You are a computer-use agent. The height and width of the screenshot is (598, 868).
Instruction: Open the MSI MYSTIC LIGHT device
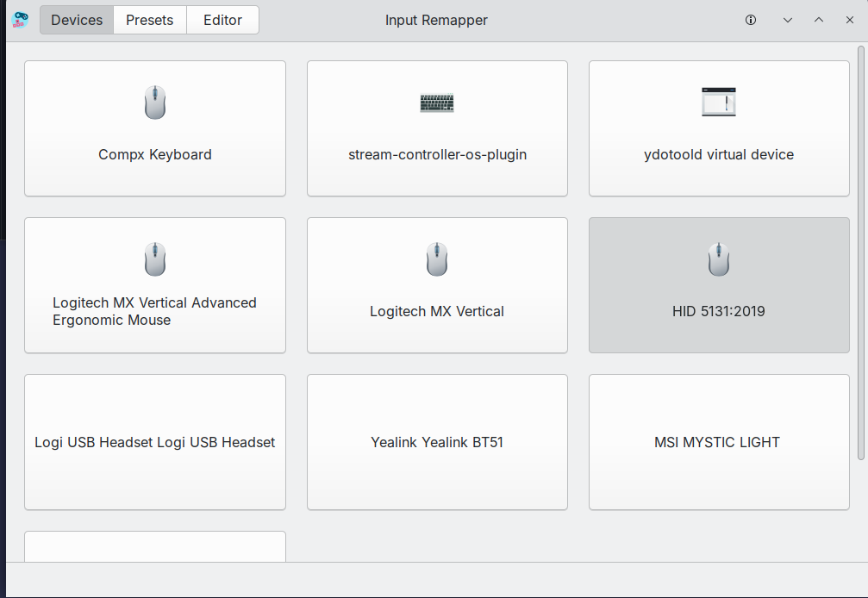[719, 441]
